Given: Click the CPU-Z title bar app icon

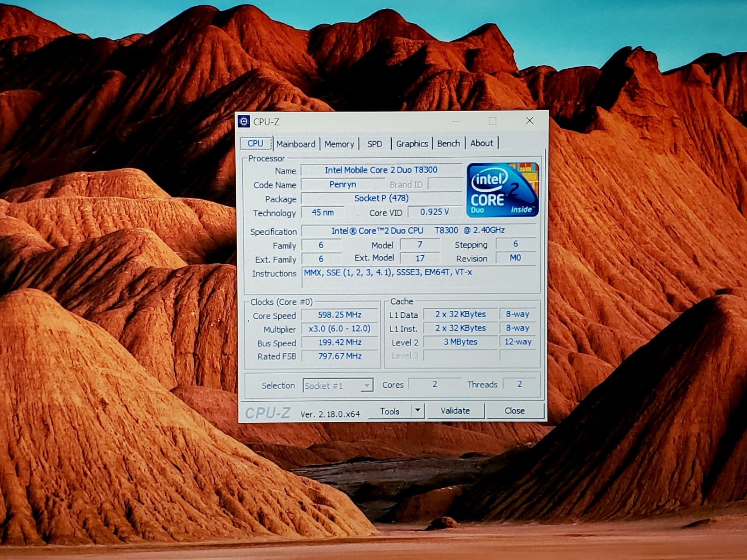Looking at the screenshot, I should pos(244,122).
